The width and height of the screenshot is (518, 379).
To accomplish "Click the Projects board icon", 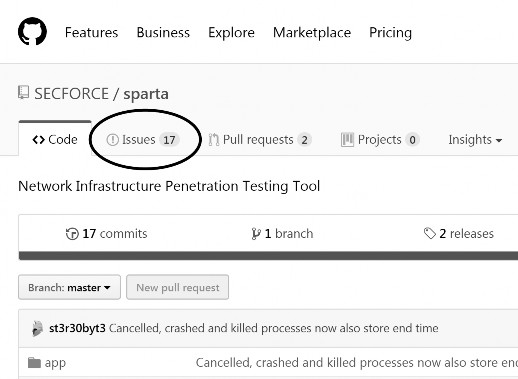I will 347,140.
